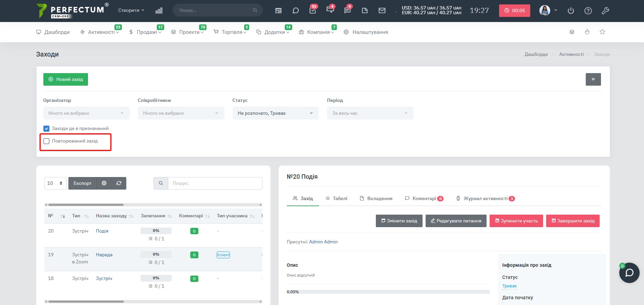The width and height of the screenshot is (644, 305).
Task: Uncheck "Заходи де я призначений" checkbox
Action: (46, 129)
